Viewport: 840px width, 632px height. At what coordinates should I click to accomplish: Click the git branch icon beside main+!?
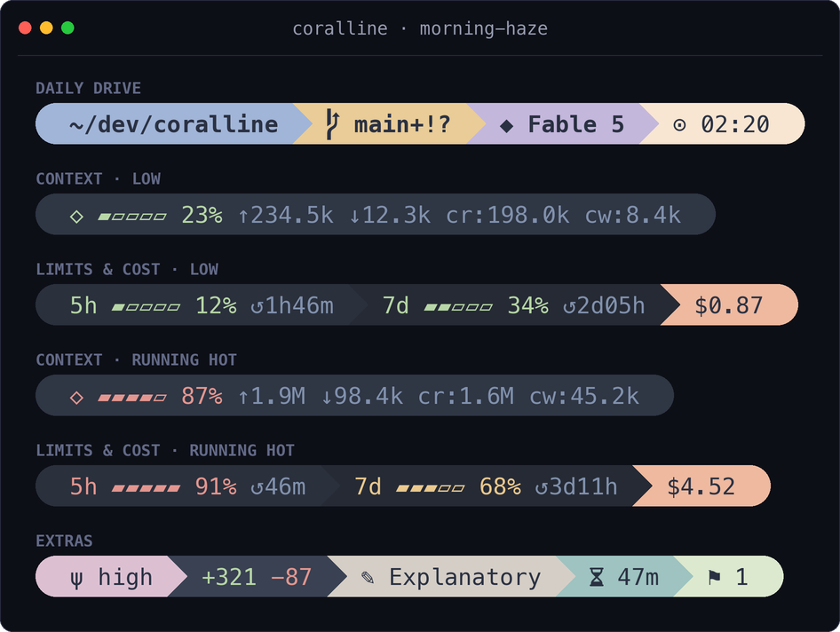333,124
